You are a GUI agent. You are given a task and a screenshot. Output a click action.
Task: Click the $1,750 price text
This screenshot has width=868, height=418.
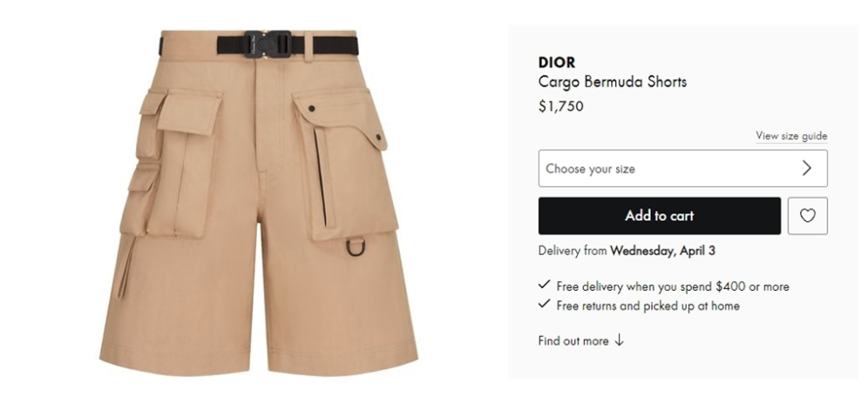tap(560, 106)
